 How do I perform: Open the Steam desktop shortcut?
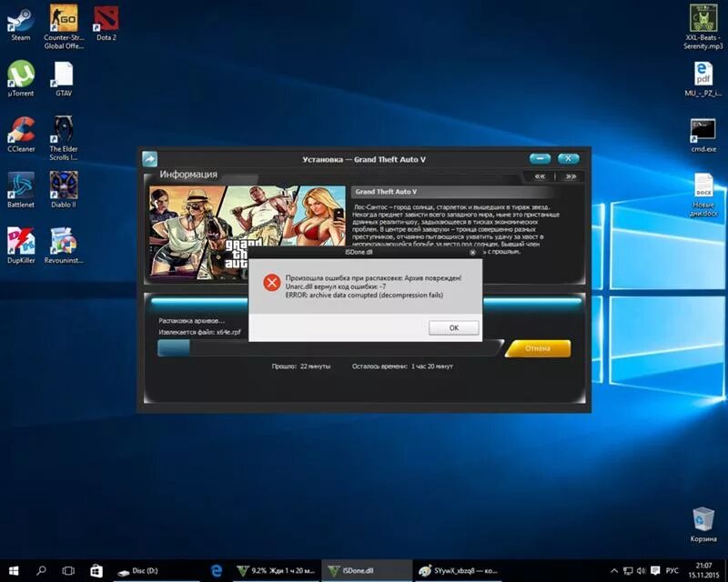click(20, 24)
